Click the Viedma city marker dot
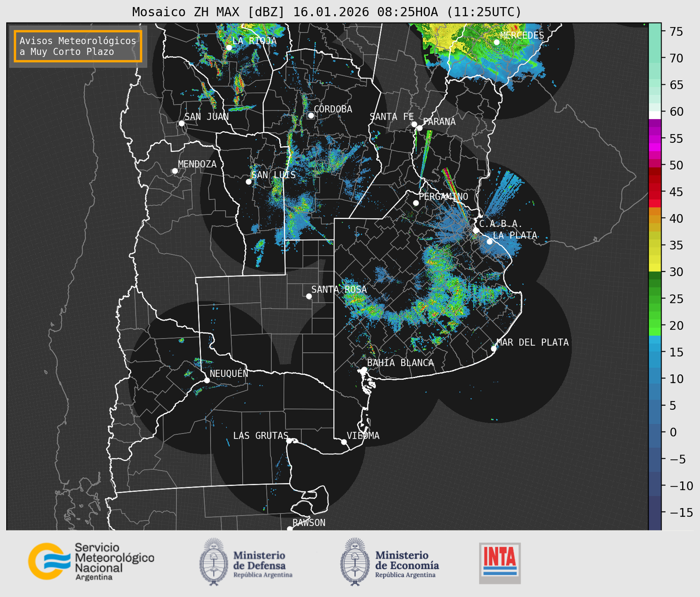The image size is (700, 597). (344, 442)
